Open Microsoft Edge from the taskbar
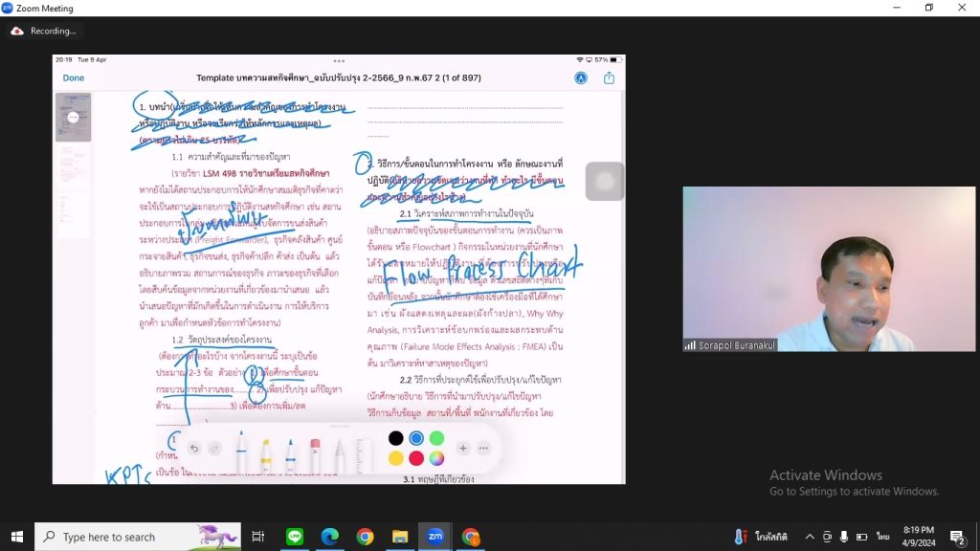Viewport: 980px width, 551px height. point(330,537)
